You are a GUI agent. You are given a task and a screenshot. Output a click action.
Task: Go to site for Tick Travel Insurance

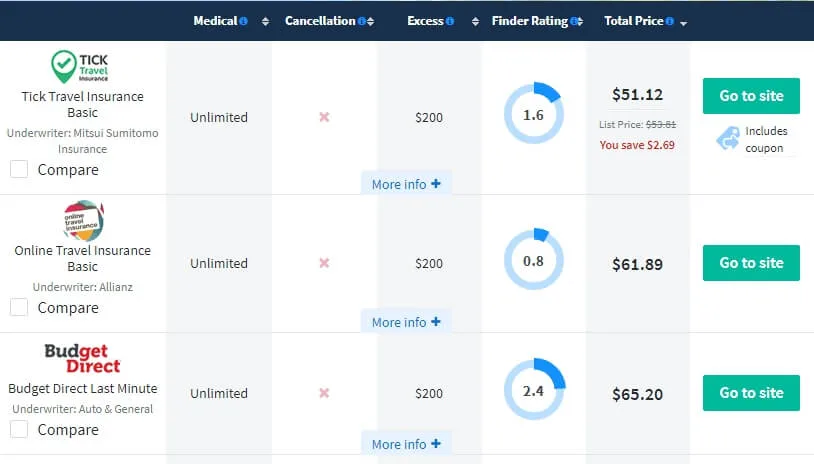pyautogui.click(x=751, y=96)
